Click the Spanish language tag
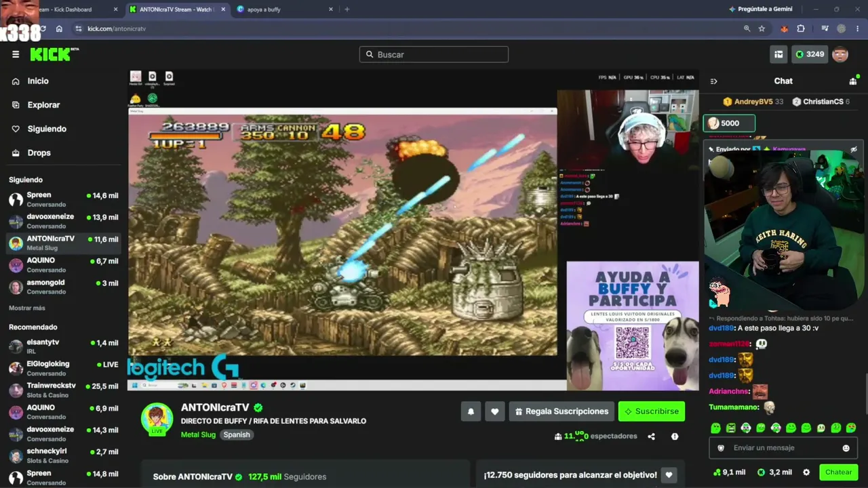 [237, 434]
